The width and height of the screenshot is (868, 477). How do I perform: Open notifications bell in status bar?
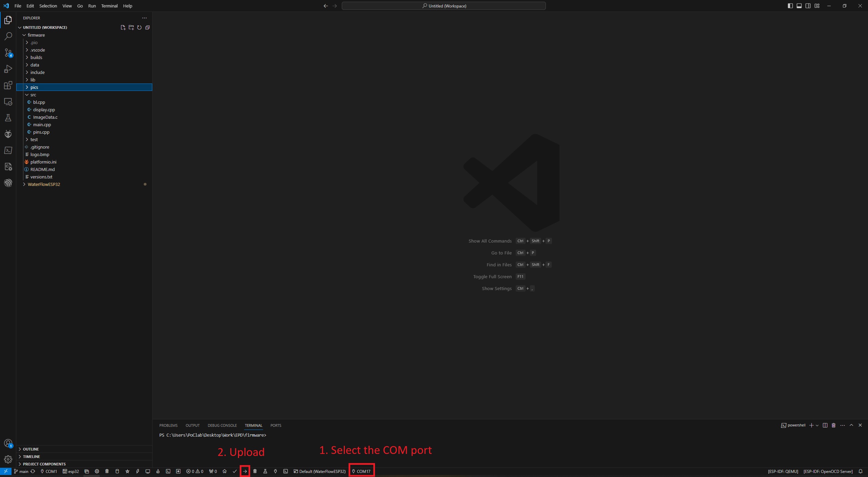[x=861, y=471]
